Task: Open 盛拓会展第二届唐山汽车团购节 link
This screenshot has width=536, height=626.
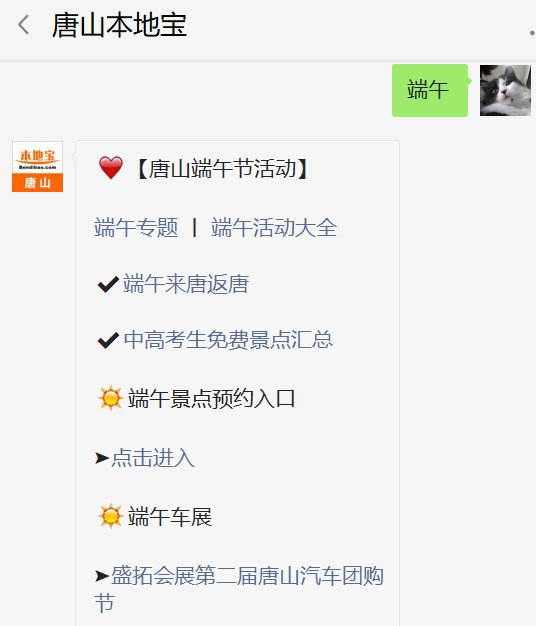Action: click(239, 589)
